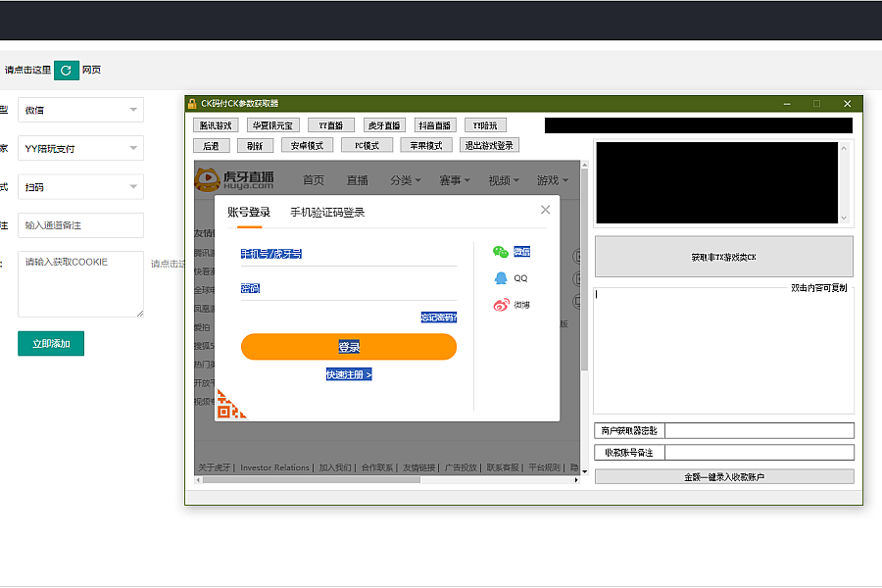Click the 腾讯游戏 button

(x=216, y=124)
